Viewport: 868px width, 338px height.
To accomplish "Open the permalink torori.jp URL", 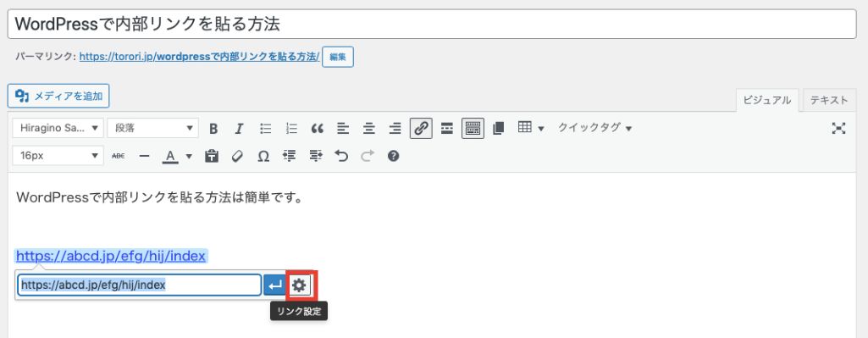I will coord(199,57).
